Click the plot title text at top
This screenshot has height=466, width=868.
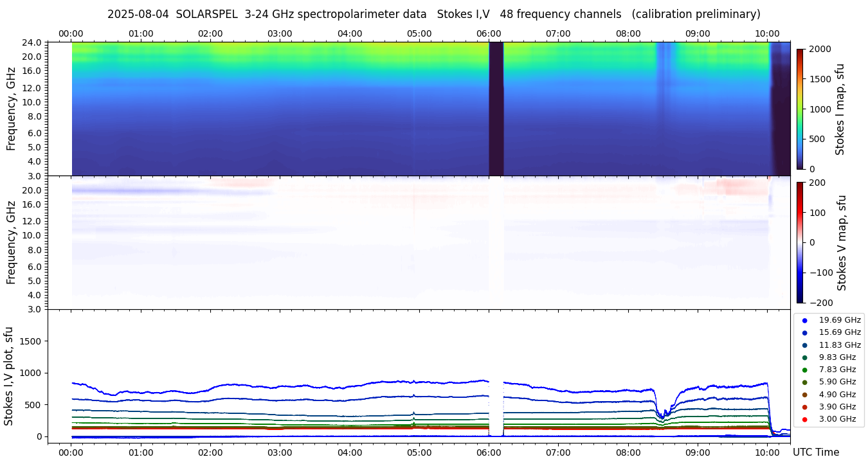pos(433,14)
